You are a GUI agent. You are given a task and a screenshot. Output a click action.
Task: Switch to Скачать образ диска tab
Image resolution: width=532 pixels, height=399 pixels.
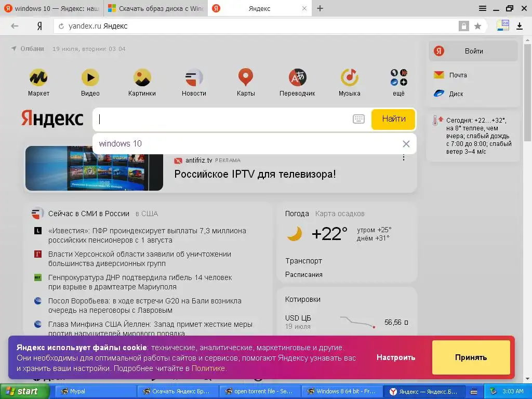(155, 8)
